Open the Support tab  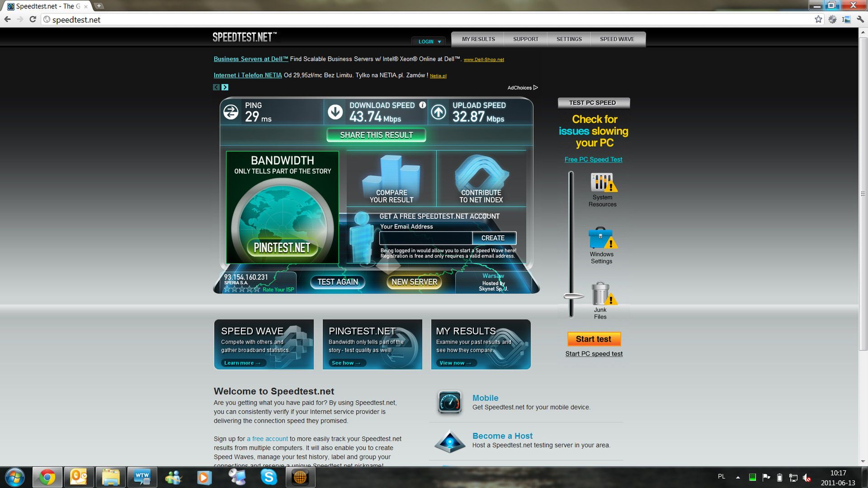pos(526,39)
